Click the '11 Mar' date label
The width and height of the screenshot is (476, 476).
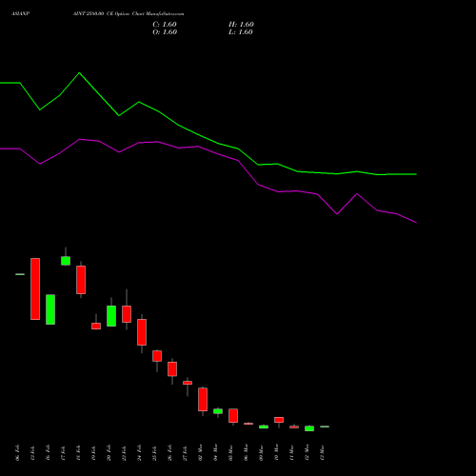[291, 453]
